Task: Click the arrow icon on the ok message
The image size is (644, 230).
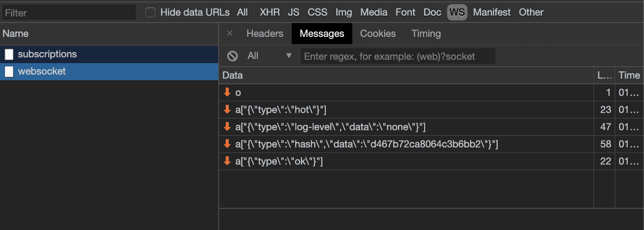Action: (227, 161)
